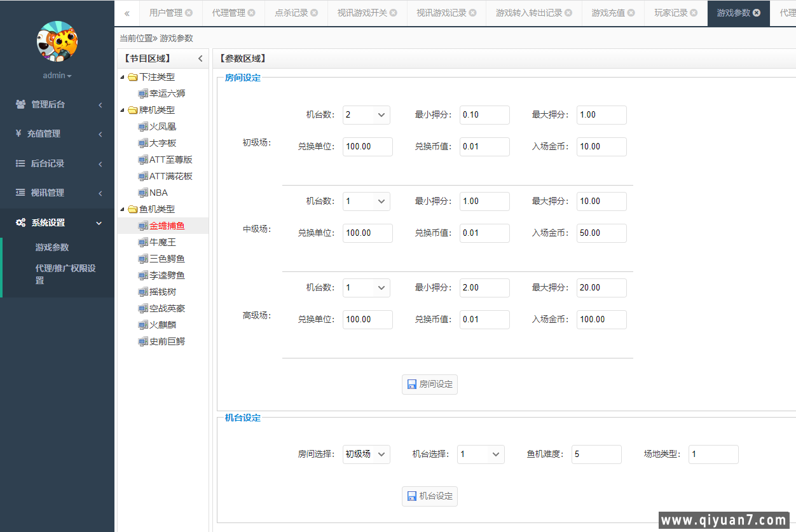Screen dimensions: 796x532
Task: Close the 玩家记录 tab
Action: click(695, 11)
